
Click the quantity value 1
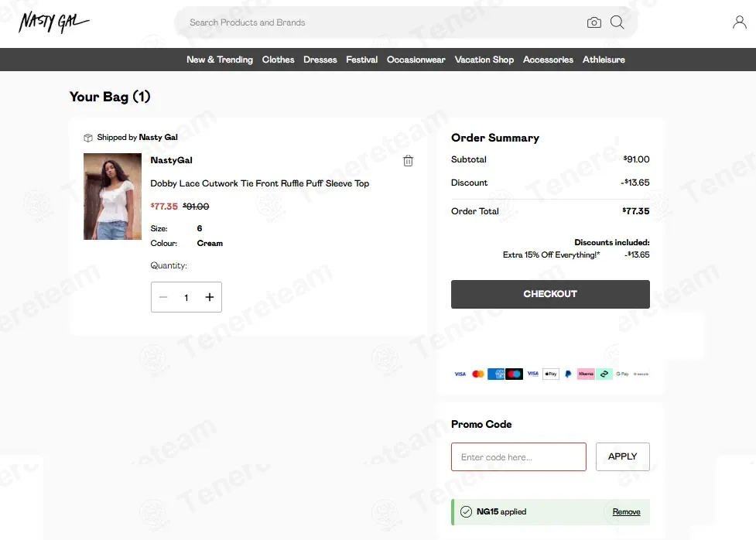(186, 298)
